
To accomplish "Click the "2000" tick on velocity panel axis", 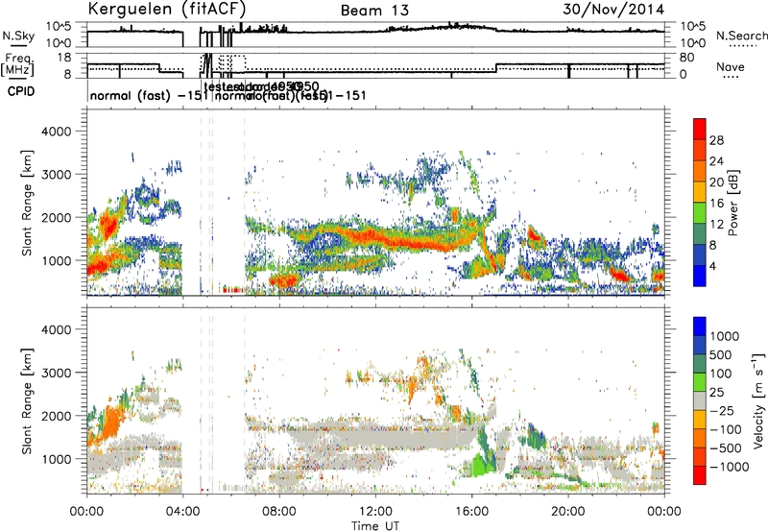I will [x=56, y=416].
